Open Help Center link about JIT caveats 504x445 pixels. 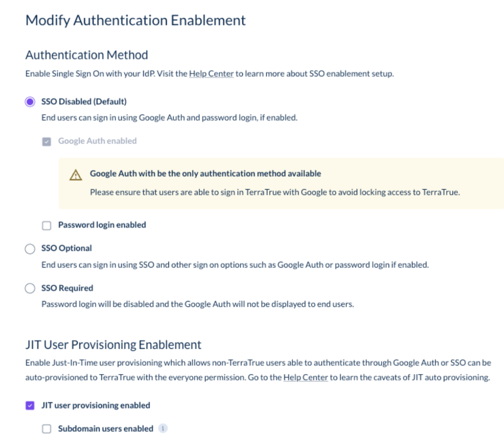[305, 377]
